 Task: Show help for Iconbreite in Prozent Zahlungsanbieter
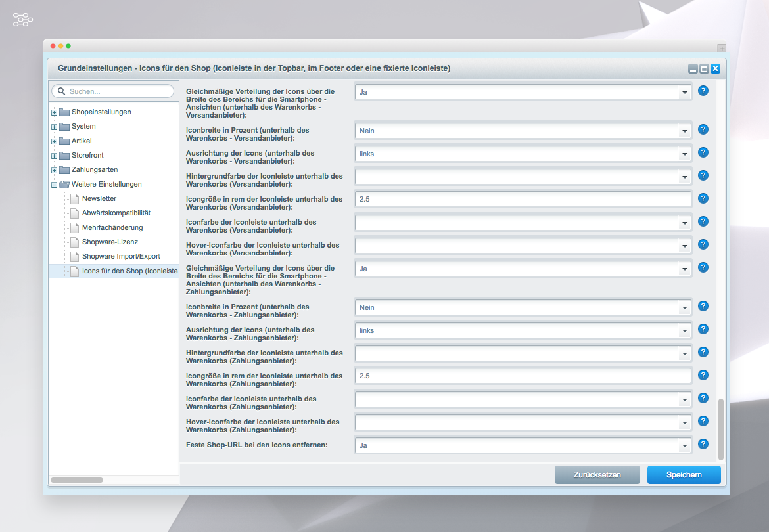click(703, 306)
